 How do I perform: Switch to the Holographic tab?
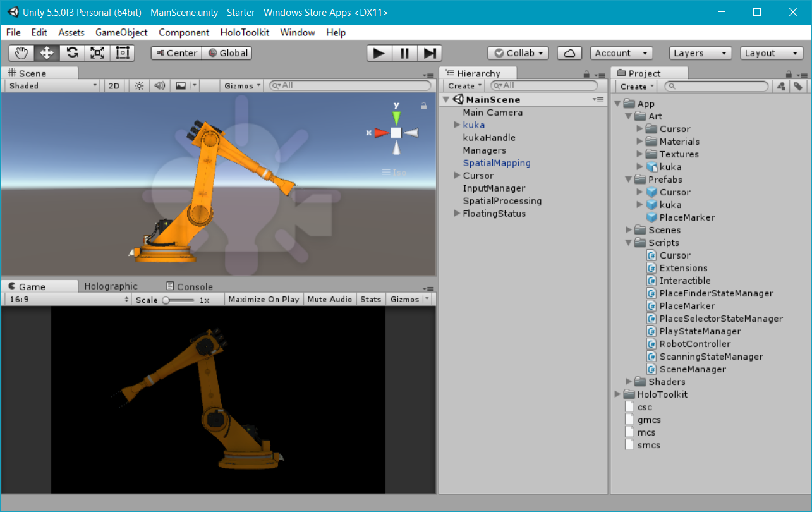click(x=111, y=286)
